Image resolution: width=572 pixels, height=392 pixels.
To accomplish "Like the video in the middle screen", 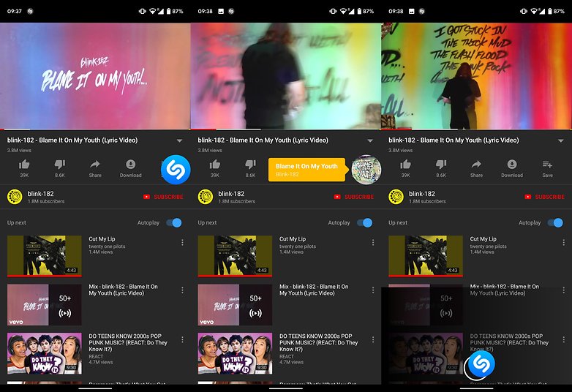I will [x=215, y=165].
